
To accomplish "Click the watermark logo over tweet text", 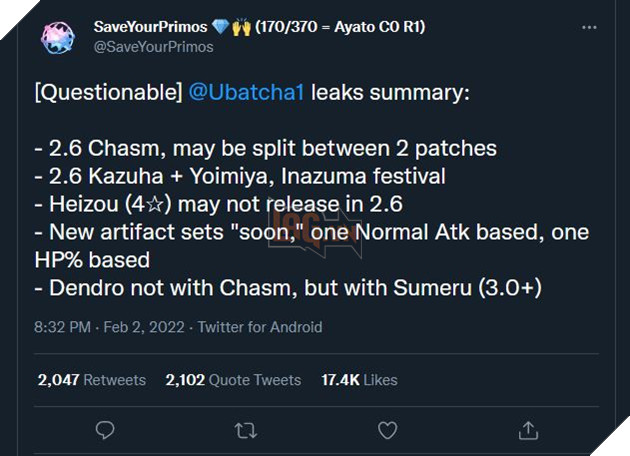I will (315, 233).
